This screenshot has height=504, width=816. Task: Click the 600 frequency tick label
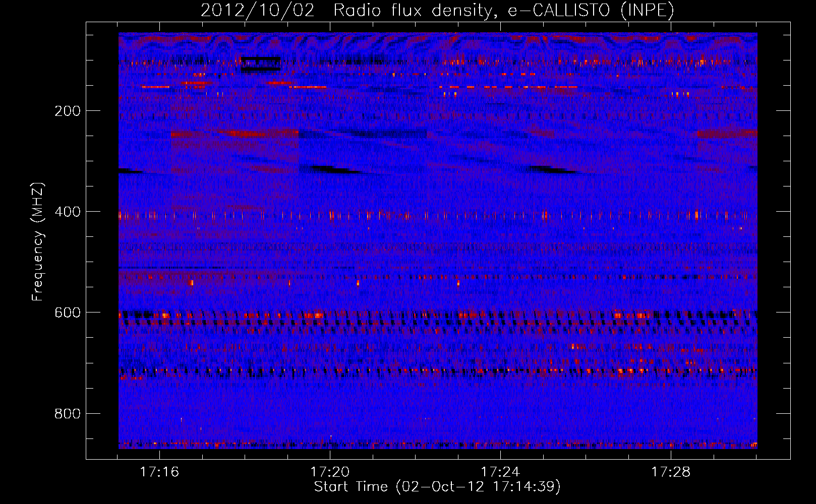(68, 312)
